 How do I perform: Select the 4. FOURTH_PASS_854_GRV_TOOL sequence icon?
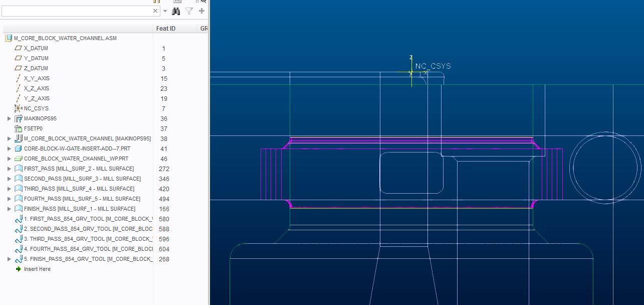[19, 249]
